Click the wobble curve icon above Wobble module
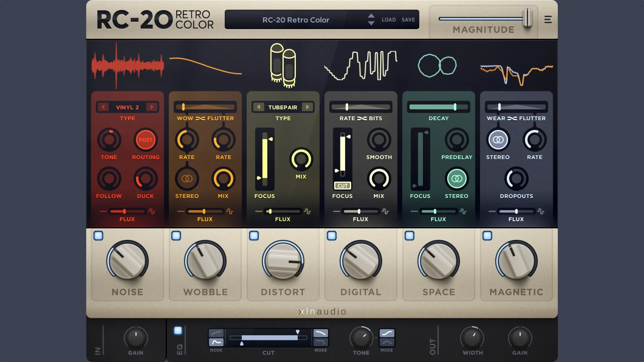 (x=205, y=65)
